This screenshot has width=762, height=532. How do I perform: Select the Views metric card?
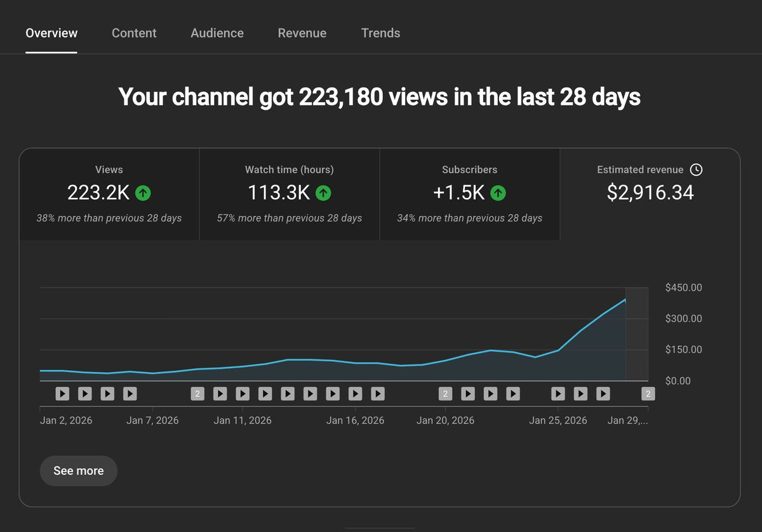[109, 194]
